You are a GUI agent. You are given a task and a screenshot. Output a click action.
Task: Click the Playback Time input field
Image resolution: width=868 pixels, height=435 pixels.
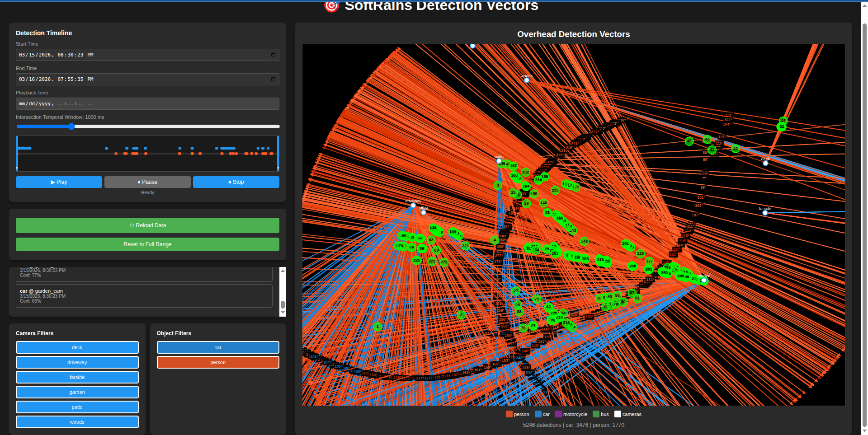click(147, 103)
